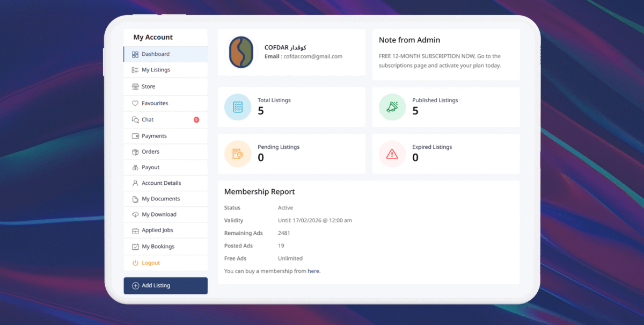644x325 pixels.
Task: Click the Pending Listings orange icon
Action: [x=238, y=154]
